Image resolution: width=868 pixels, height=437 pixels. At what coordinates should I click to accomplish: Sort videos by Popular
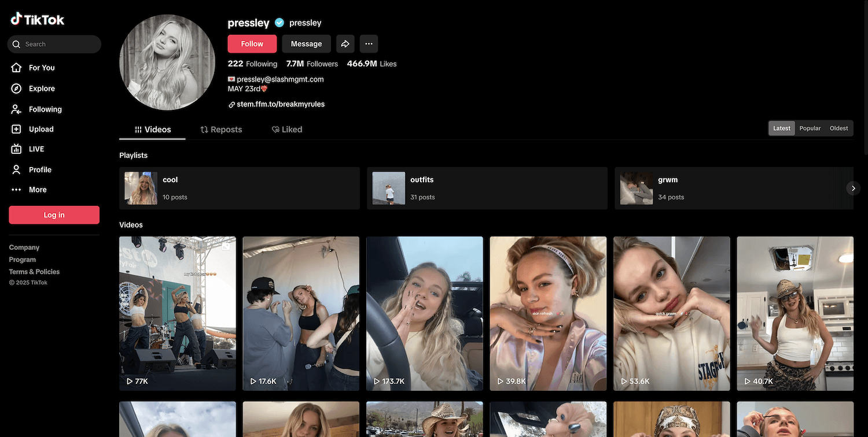click(x=810, y=128)
